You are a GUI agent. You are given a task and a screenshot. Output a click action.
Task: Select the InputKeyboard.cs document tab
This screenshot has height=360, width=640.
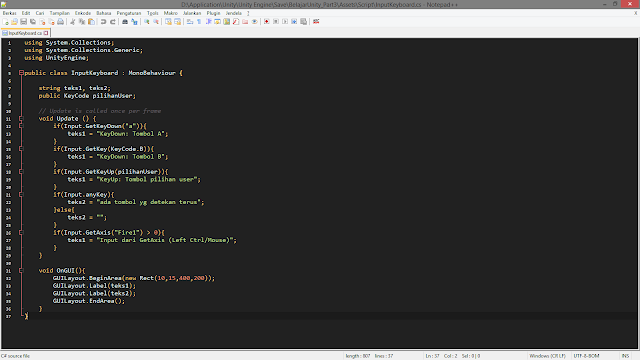24,33
